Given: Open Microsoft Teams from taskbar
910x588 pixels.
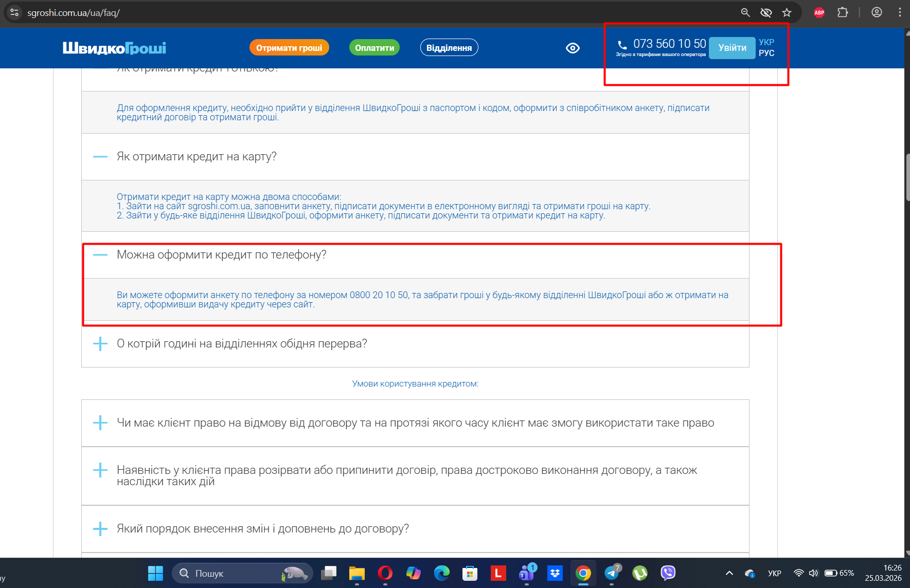Looking at the screenshot, I should coord(527,573).
